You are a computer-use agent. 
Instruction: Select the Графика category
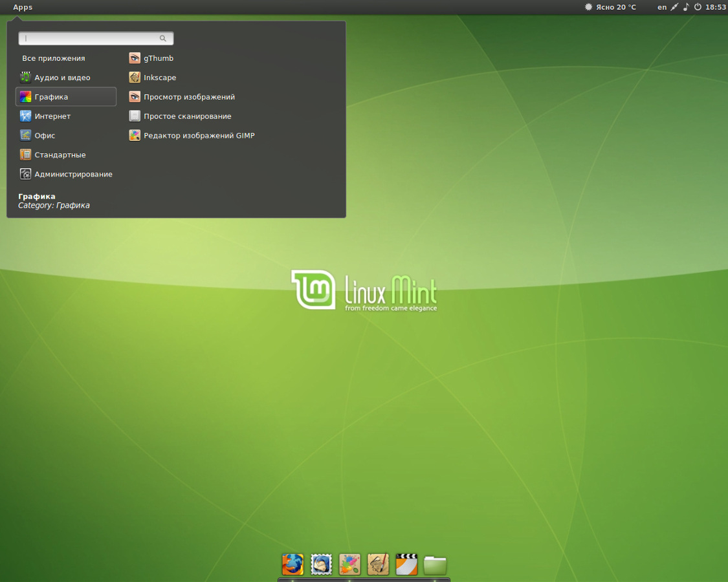click(x=66, y=96)
